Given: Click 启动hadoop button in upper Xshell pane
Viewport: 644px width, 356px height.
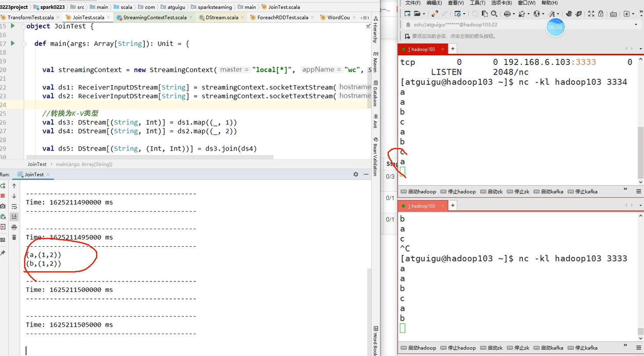Looking at the screenshot, I should pos(418,191).
